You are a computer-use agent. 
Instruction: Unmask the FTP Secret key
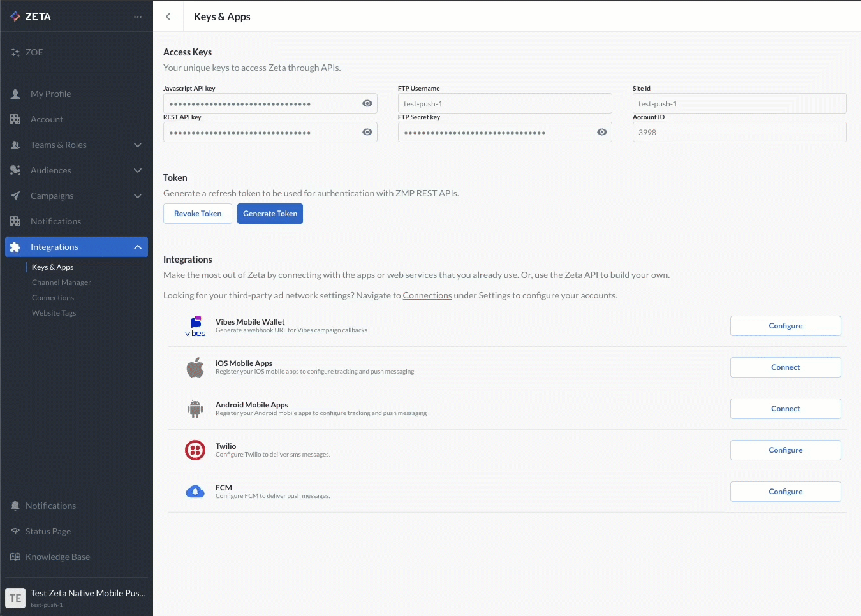pyautogui.click(x=602, y=132)
